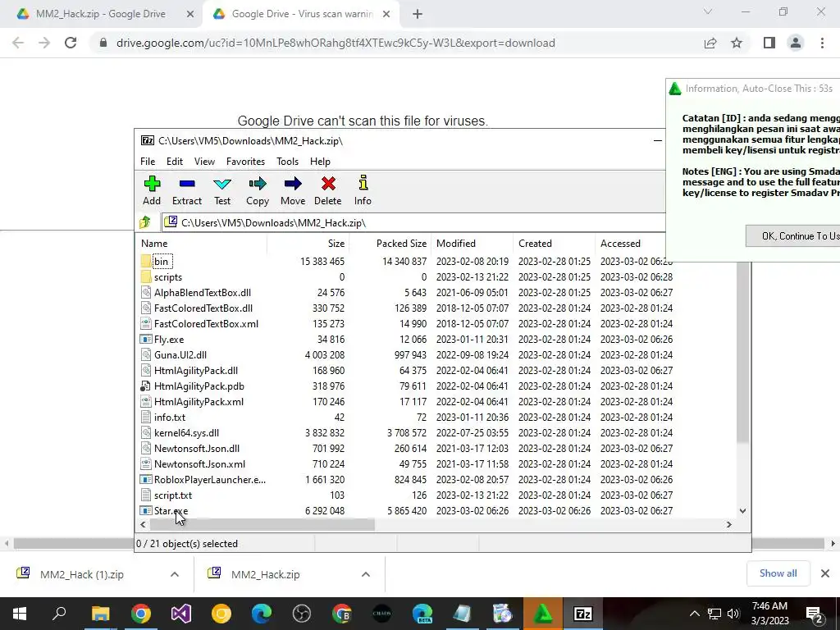
Task: Click the Move toolbar button
Action: (x=293, y=190)
